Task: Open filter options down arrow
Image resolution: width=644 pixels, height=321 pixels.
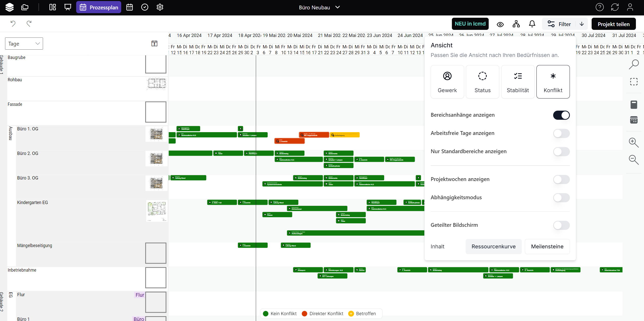Action: click(582, 24)
